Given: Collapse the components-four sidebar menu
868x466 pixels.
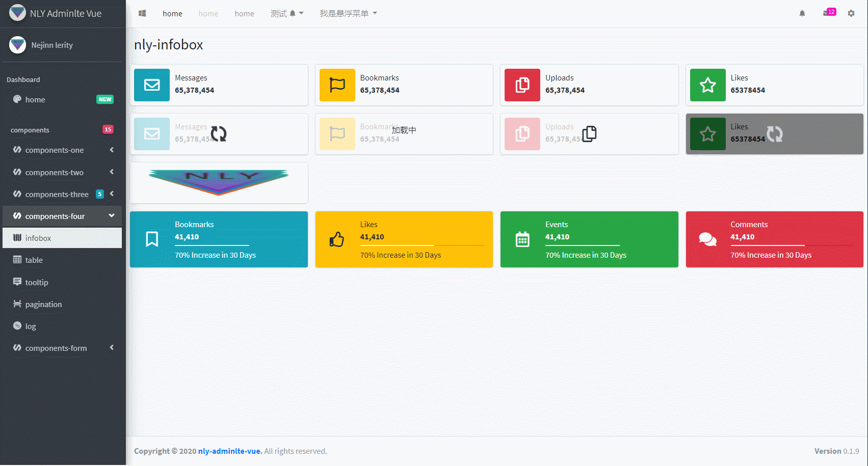Looking at the screenshot, I should click(x=62, y=216).
